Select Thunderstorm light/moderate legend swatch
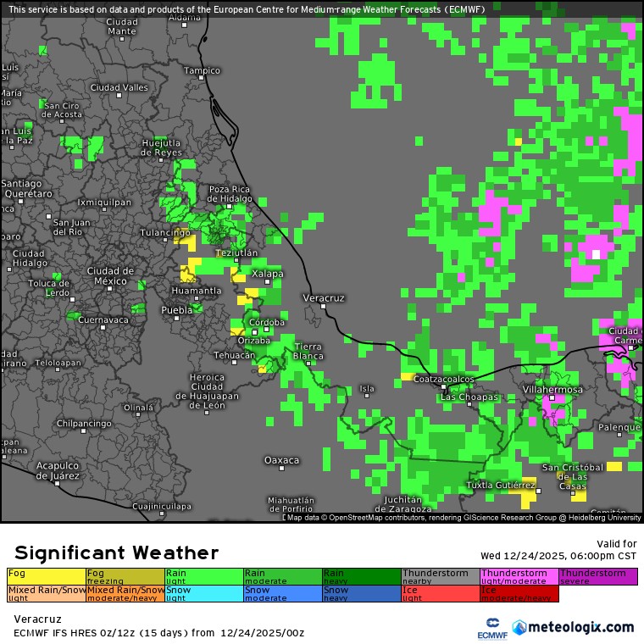644x644 pixels. pos(519,576)
